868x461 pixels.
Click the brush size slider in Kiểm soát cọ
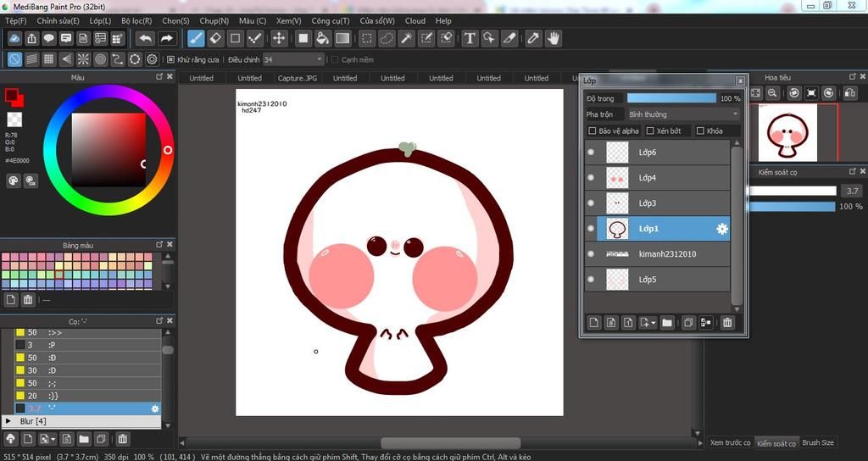coord(792,191)
